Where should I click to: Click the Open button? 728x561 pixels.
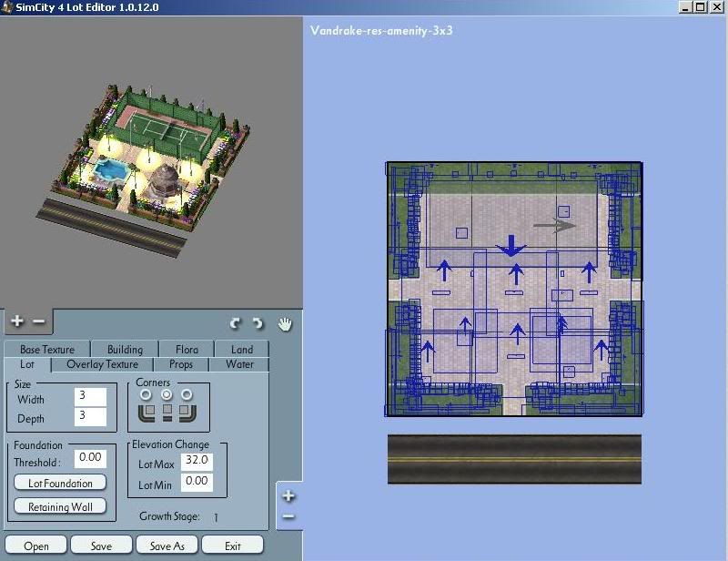36,546
